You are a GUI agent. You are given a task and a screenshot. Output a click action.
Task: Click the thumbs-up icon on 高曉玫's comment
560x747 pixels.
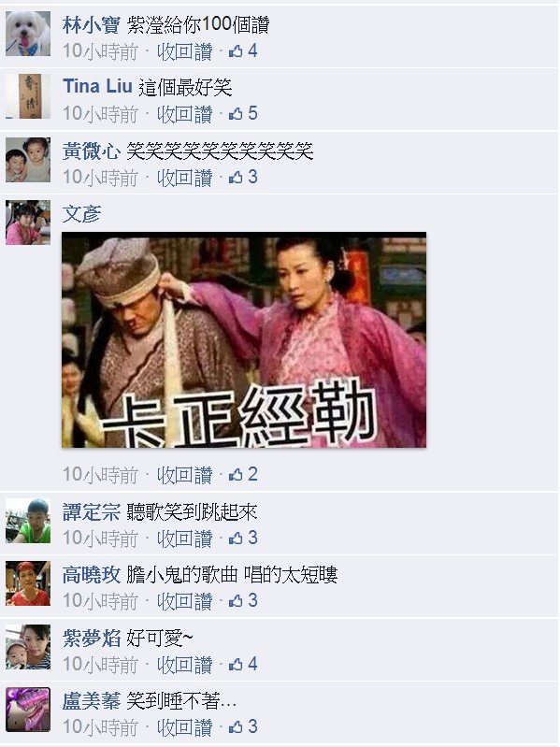pyautogui.click(x=236, y=601)
